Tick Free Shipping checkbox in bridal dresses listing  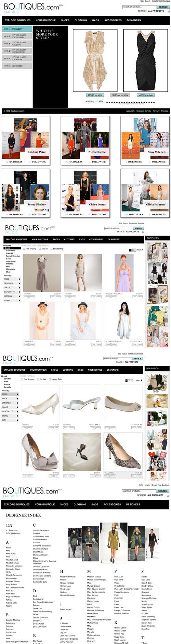point(24,249)
